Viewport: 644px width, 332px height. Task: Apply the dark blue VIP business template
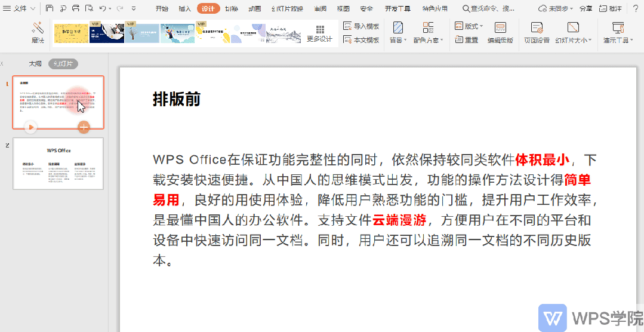coord(107,33)
